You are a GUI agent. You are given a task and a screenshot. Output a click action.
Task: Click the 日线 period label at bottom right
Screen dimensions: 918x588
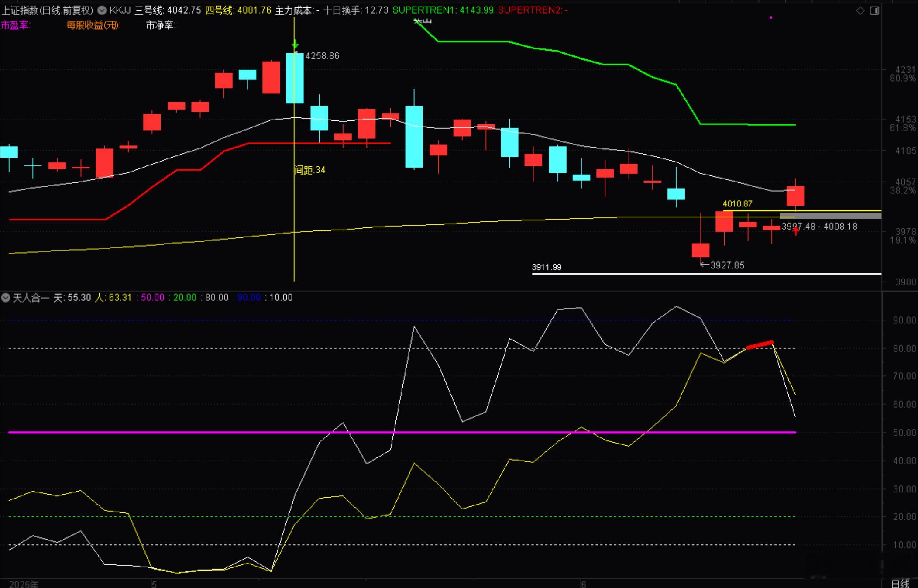(x=900, y=583)
